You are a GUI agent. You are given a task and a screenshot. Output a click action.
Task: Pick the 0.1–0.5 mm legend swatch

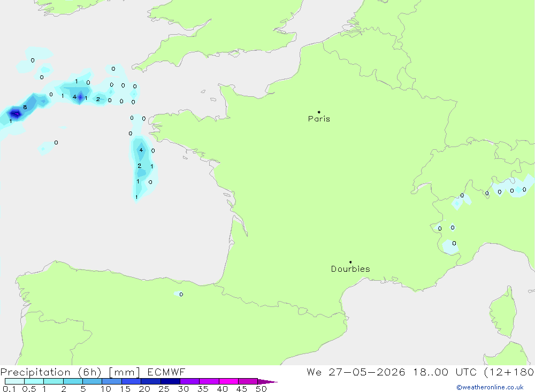(x=14, y=381)
